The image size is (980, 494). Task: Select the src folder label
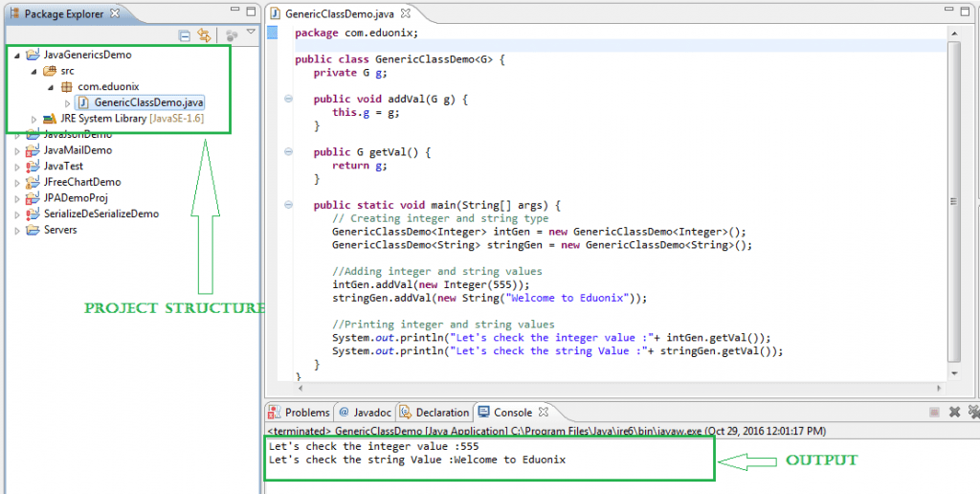68,71
